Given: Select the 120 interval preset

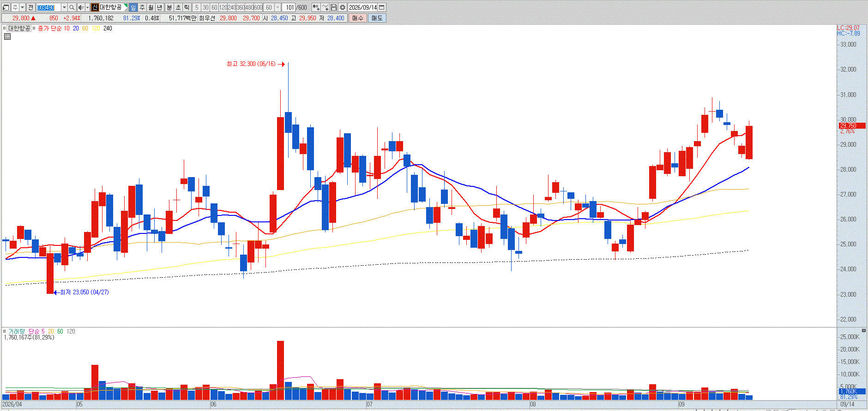Looking at the screenshot, I should click(223, 7).
